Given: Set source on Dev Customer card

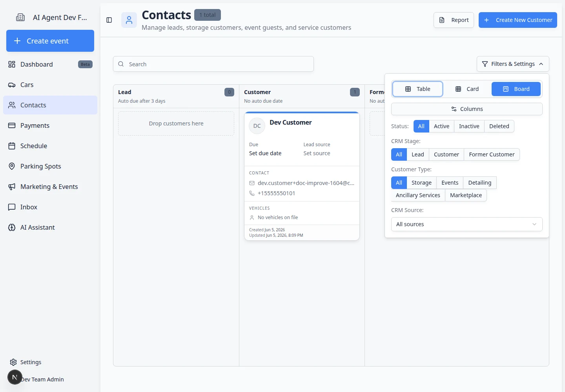Looking at the screenshot, I should pos(317,153).
